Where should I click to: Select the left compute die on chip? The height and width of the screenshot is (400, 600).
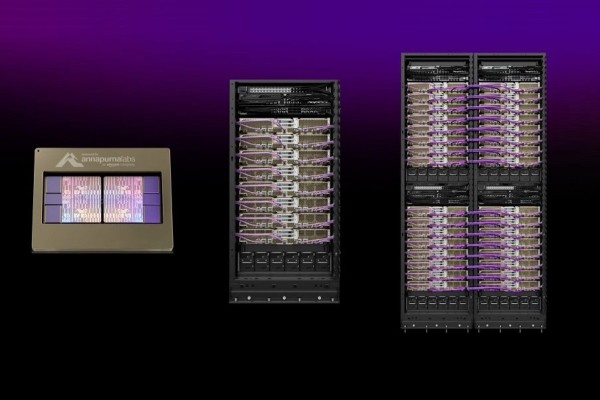click(82, 197)
